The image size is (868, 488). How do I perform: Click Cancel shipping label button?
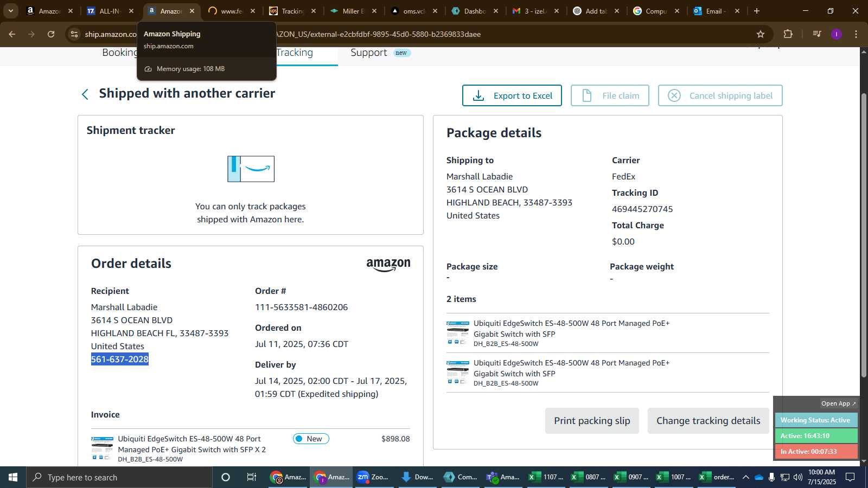pyautogui.click(x=720, y=95)
